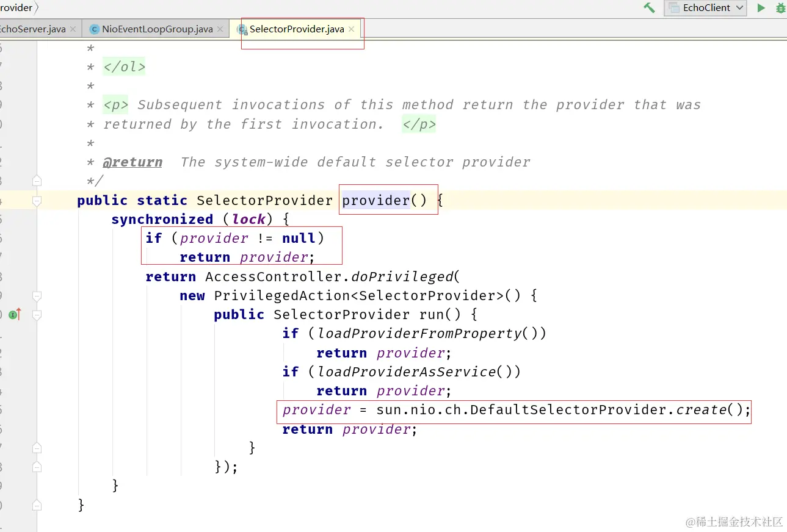Click fold end marker at run() closing brace
This screenshot has height=532, width=787.
[37, 448]
